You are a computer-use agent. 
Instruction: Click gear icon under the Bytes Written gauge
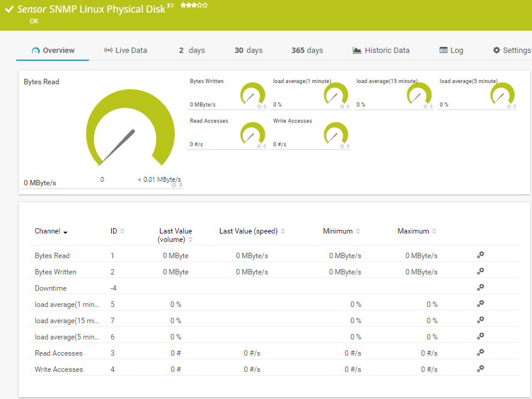259,107
